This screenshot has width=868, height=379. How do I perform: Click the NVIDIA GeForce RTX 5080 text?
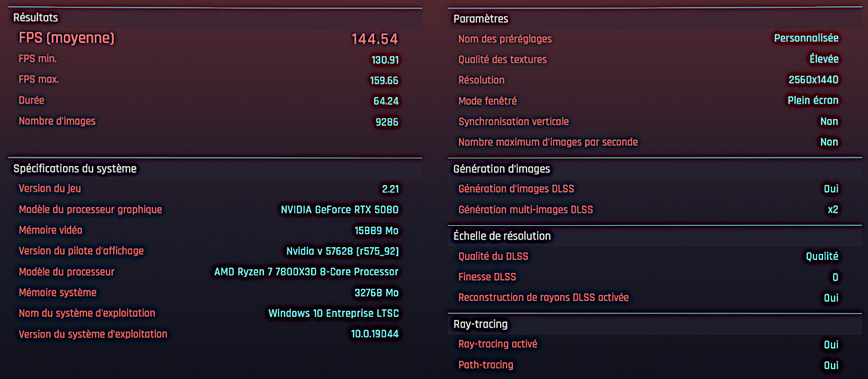(x=340, y=210)
